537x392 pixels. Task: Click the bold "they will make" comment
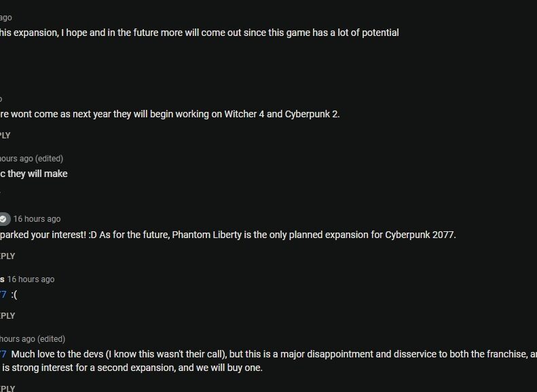[x=34, y=174]
